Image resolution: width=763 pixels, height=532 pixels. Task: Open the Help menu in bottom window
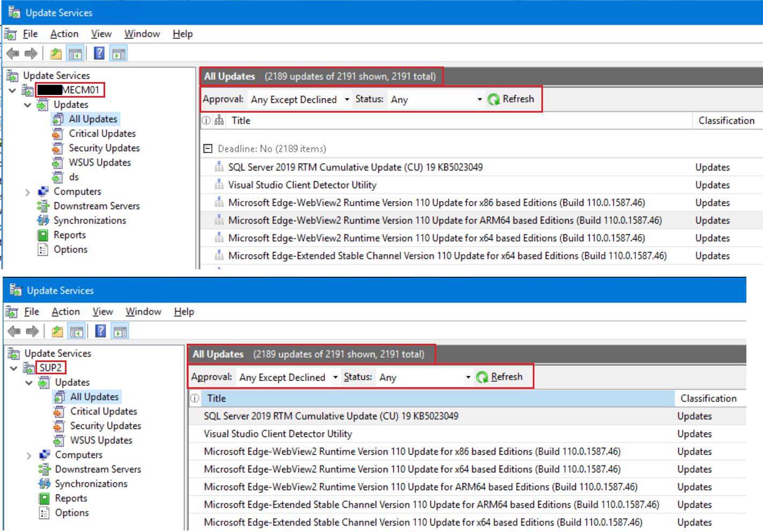184,312
